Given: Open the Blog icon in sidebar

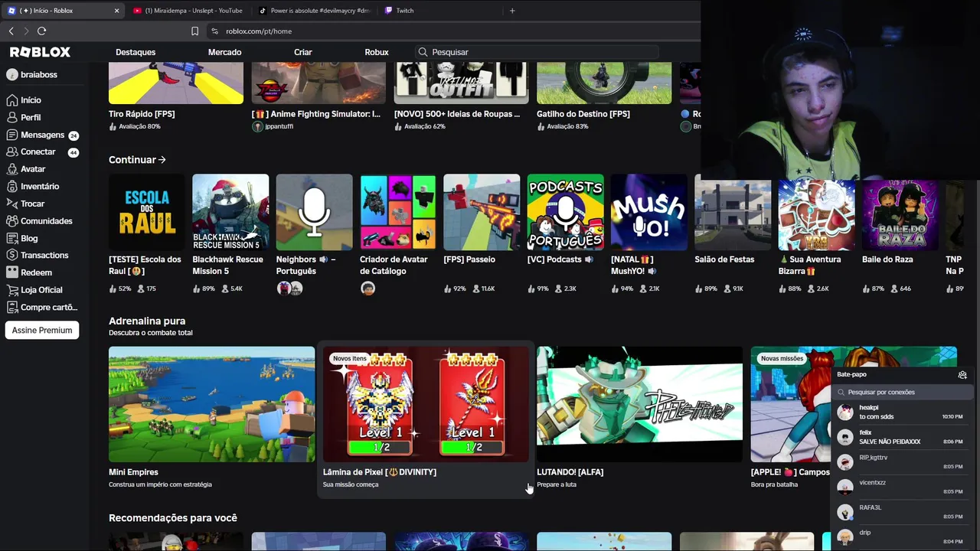Looking at the screenshot, I should [x=11, y=238].
